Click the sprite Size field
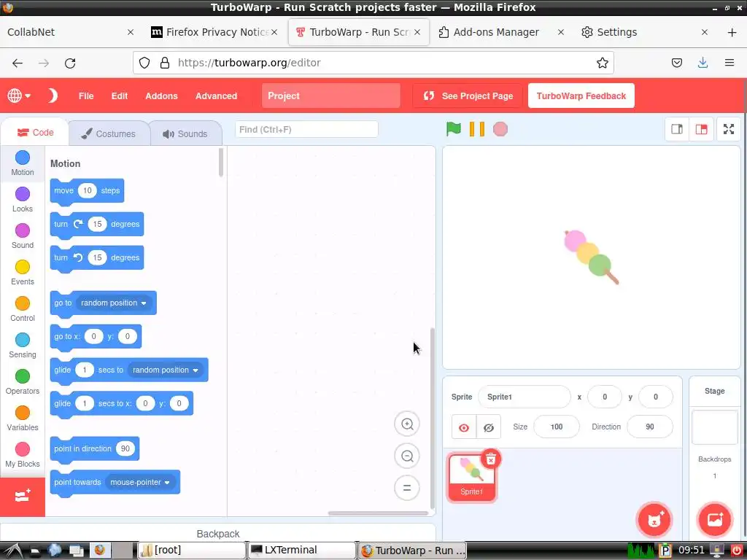This screenshot has height=560, width=747. pos(557,427)
